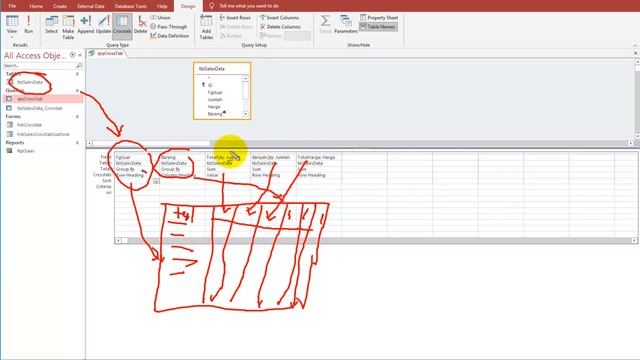Screen dimensions: 640x360
Task: Click the navigation pane Search box
Action: point(40,65)
